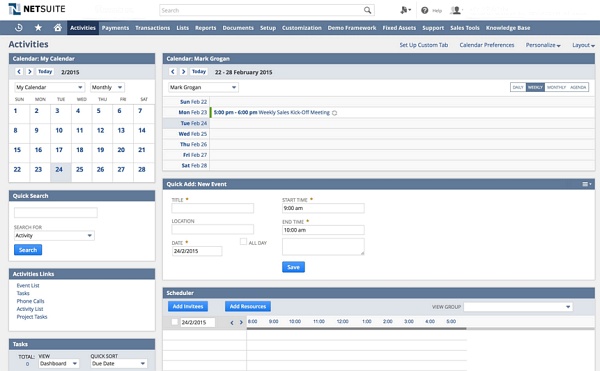Open Calendar Preferences link
The height and width of the screenshot is (371, 600).
(487, 45)
